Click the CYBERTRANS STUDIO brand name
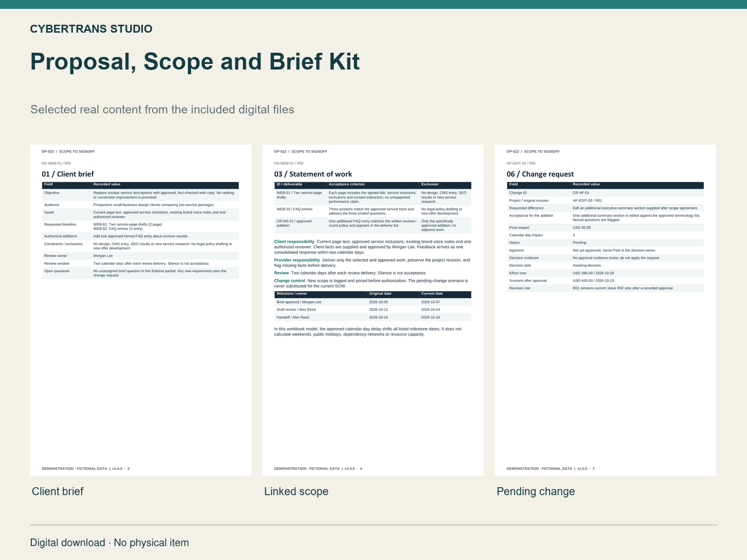747x560 pixels. [91, 29]
